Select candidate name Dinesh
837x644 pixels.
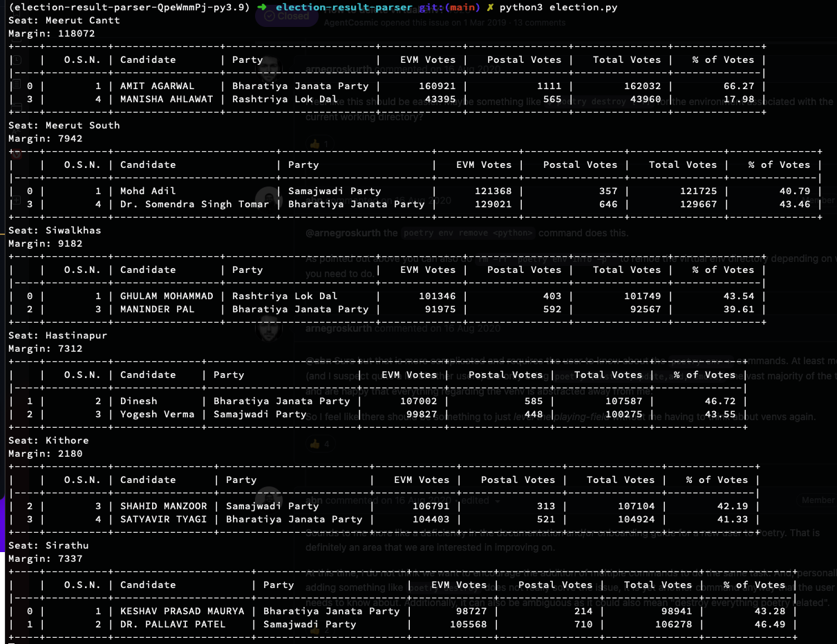pyautogui.click(x=139, y=401)
